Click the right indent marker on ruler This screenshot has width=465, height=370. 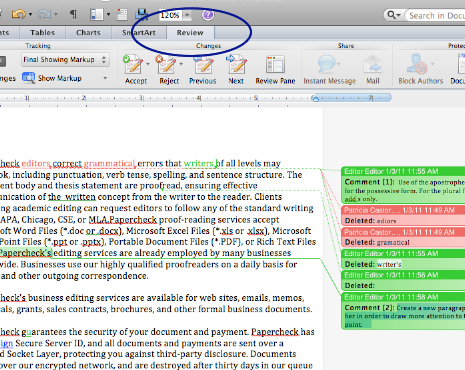coord(315,98)
